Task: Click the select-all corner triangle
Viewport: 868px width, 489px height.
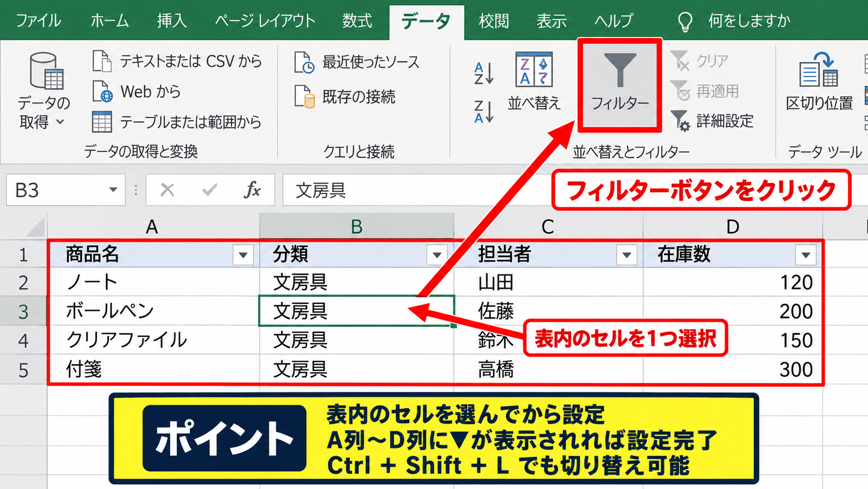Action: (35, 227)
